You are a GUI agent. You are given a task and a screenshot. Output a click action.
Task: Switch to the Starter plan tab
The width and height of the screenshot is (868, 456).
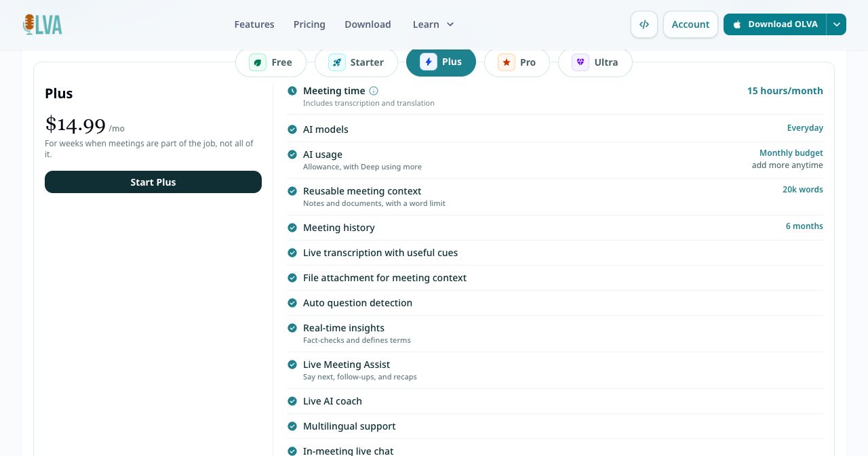[356, 62]
